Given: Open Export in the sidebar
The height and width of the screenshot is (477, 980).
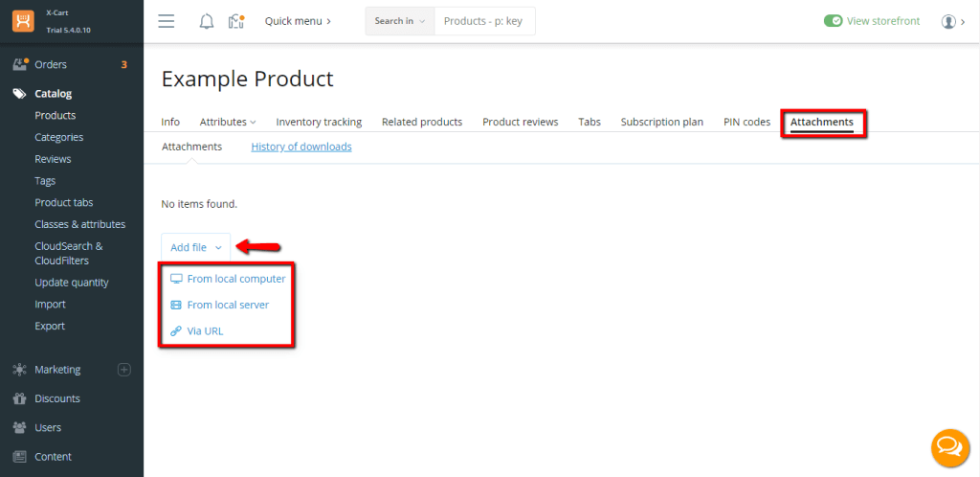Looking at the screenshot, I should (50, 326).
